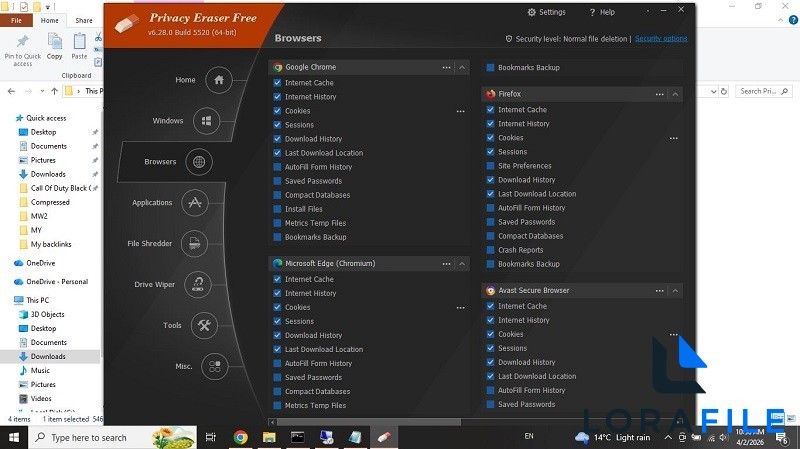Open the Windows Start menu
800x449 pixels.
click(14, 437)
